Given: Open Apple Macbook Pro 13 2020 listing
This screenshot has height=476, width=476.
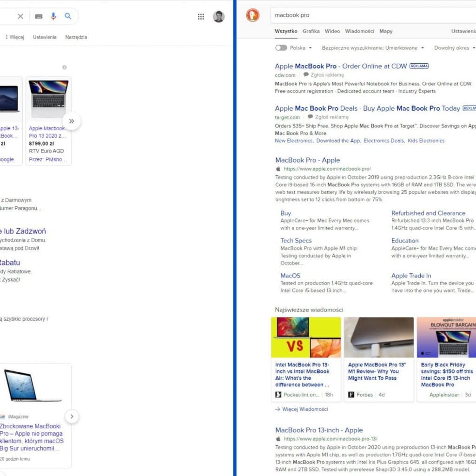Looking at the screenshot, I should (47, 132).
